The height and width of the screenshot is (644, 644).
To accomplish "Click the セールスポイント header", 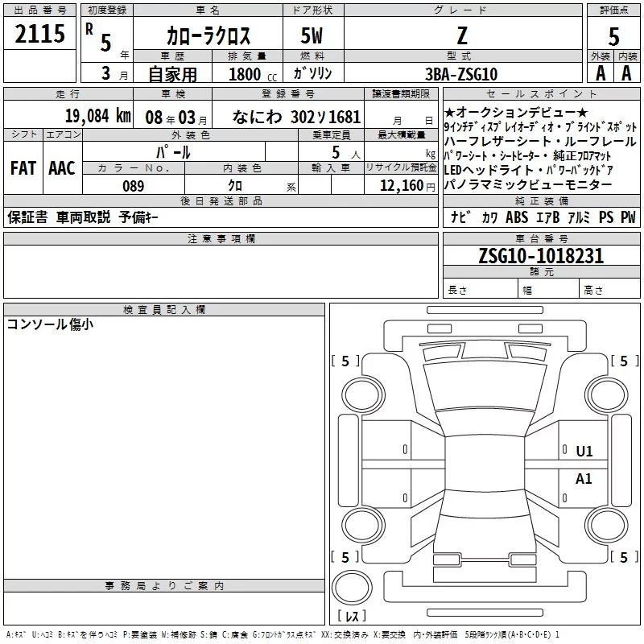I will pos(541,93).
